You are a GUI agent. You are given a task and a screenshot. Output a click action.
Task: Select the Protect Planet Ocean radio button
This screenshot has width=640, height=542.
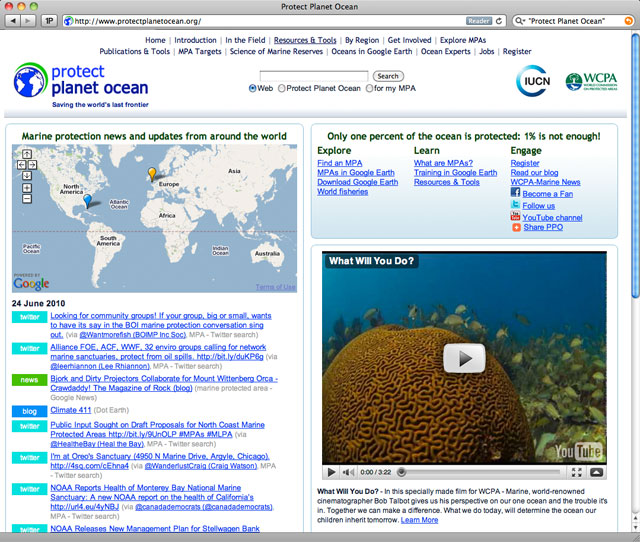point(282,88)
